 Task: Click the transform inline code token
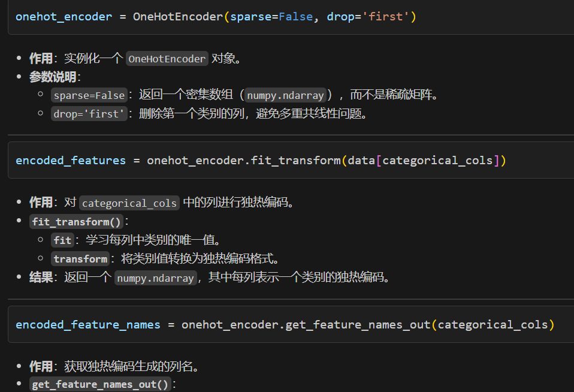pos(80,259)
